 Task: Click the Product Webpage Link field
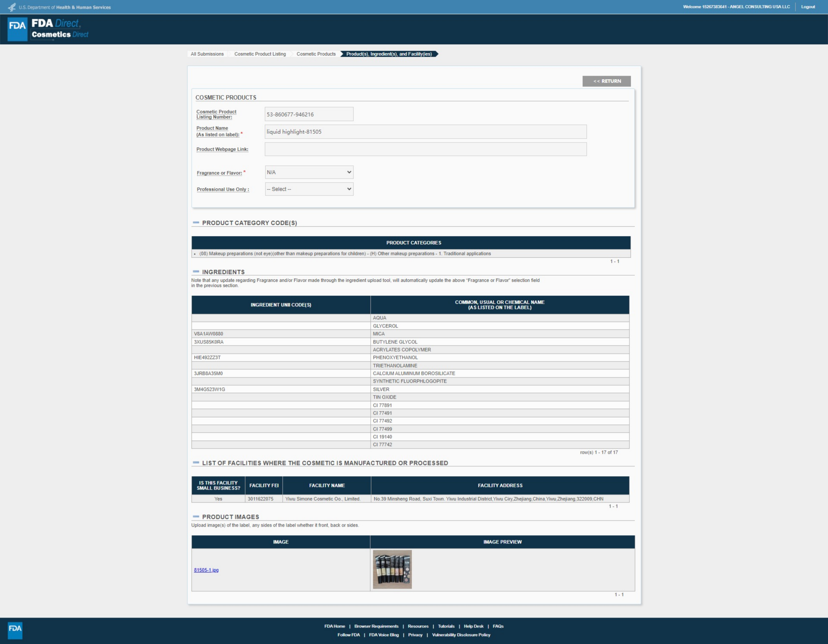(425, 149)
